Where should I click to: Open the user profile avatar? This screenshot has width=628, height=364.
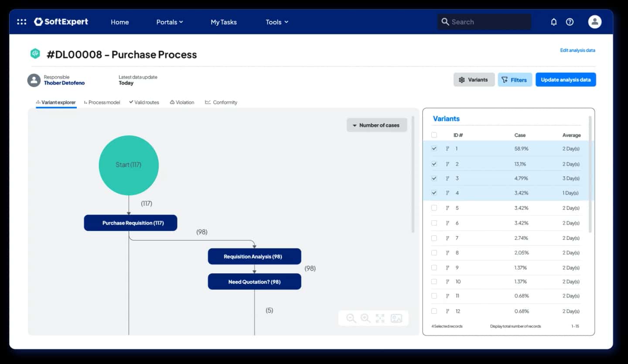[595, 22]
